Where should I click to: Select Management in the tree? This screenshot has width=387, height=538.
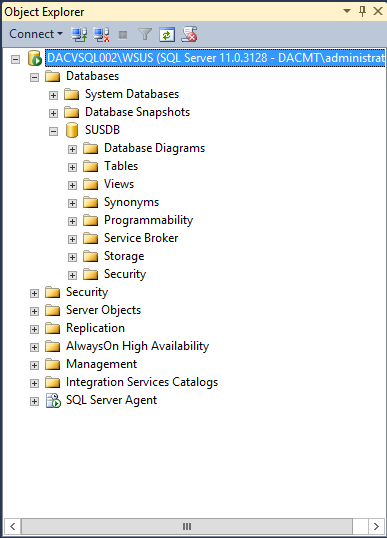pos(101,364)
